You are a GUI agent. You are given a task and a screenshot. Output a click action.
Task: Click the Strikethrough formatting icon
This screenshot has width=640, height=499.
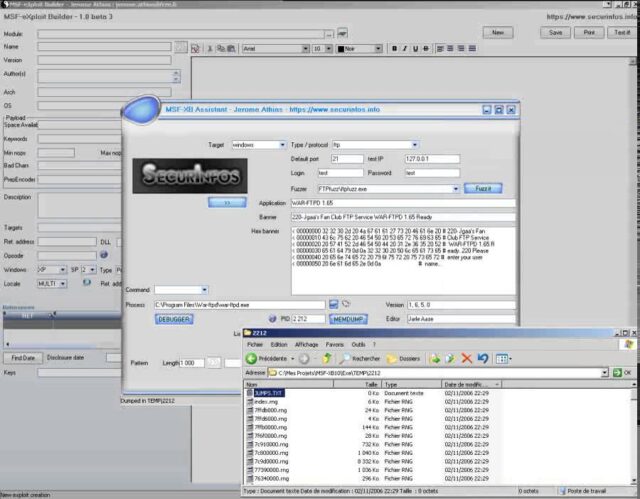pyautogui.click(x=426, y=49)
